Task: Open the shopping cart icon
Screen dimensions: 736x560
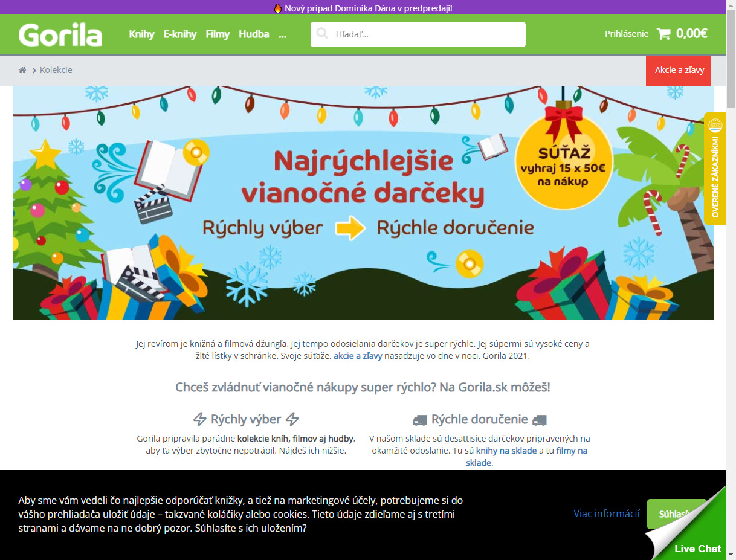Action: [663, 34]
